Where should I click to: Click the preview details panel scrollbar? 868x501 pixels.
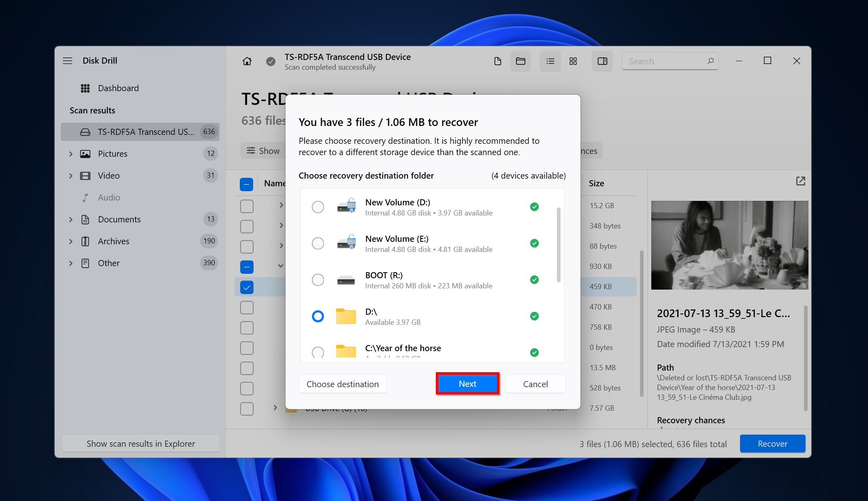[x=806, y=358]
